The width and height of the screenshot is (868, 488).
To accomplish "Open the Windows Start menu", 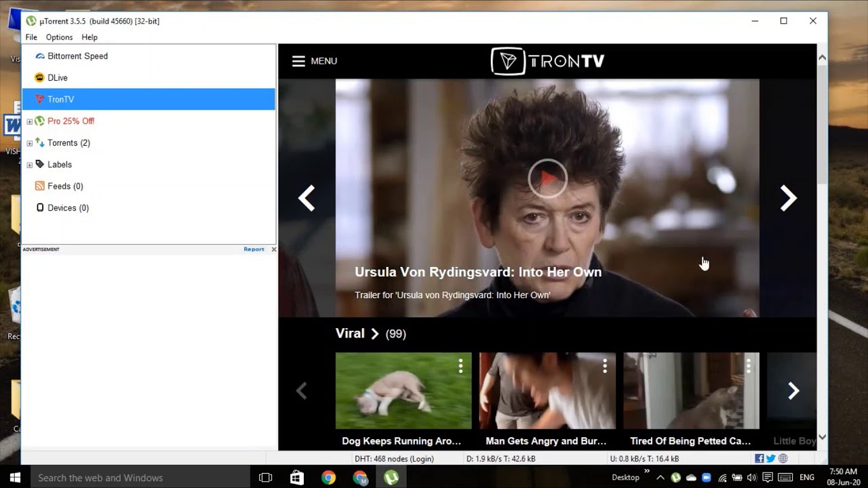I will coord(15,478).
